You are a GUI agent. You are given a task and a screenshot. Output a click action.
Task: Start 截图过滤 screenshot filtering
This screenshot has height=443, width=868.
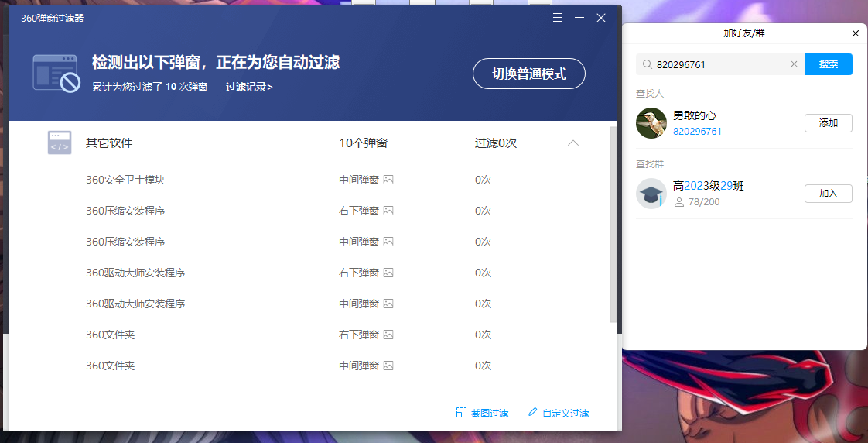point(482,413)
